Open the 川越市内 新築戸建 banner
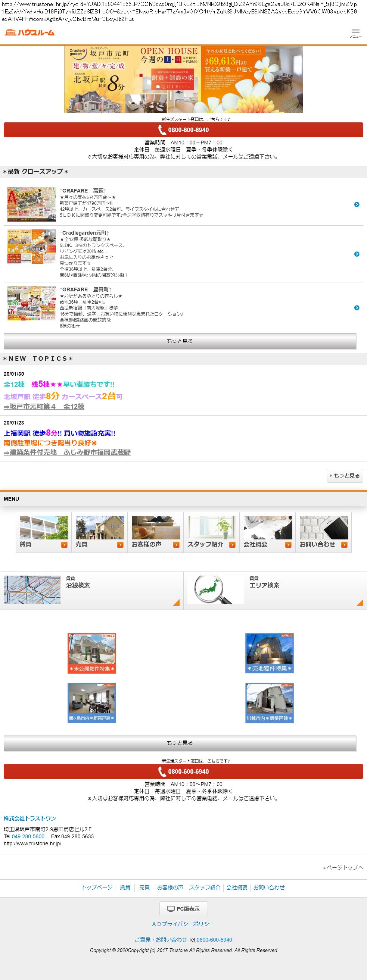This screenshot has width=367, height=980. (x=270, y=703)
